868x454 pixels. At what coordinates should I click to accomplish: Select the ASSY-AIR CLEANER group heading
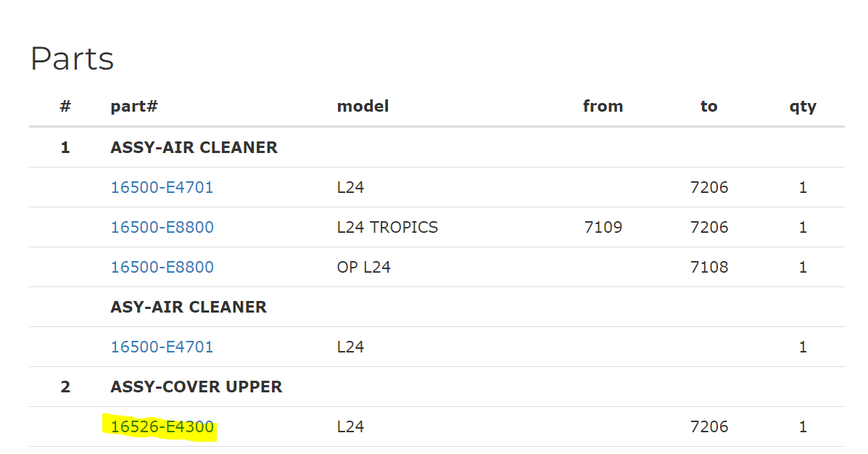coord(194,148)
